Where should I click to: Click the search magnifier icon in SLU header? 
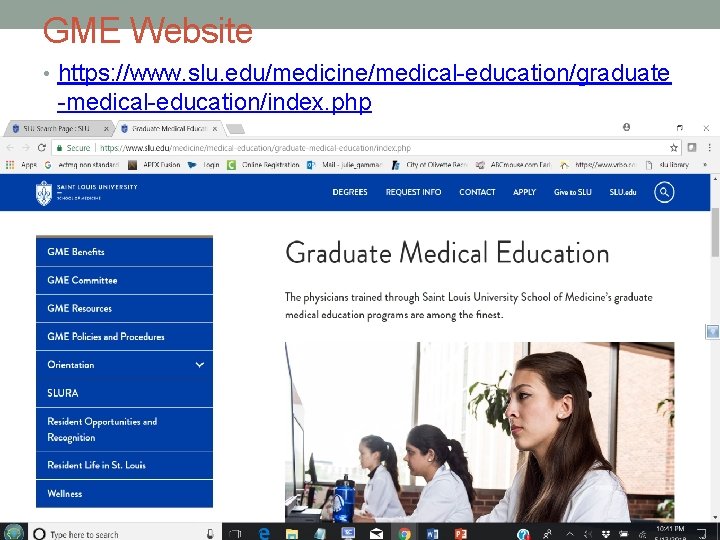[664, 192]
